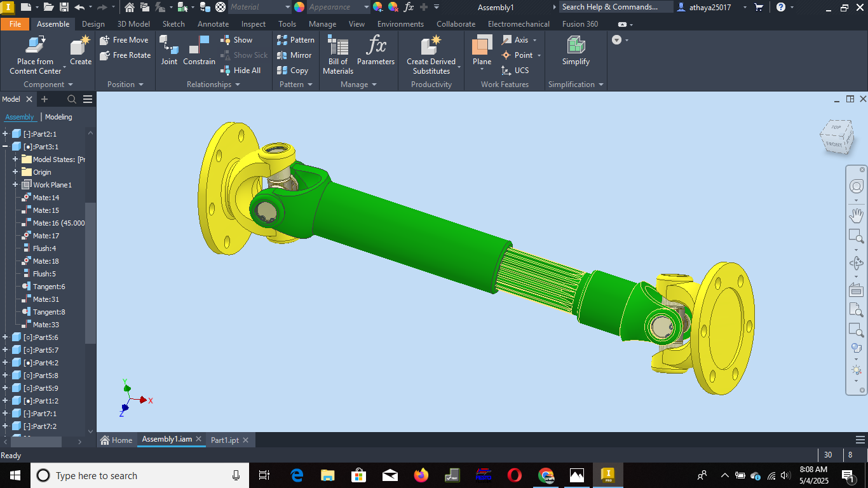Switch to Modeling browser view
868x488 pixels.
(x=58, y=117)
